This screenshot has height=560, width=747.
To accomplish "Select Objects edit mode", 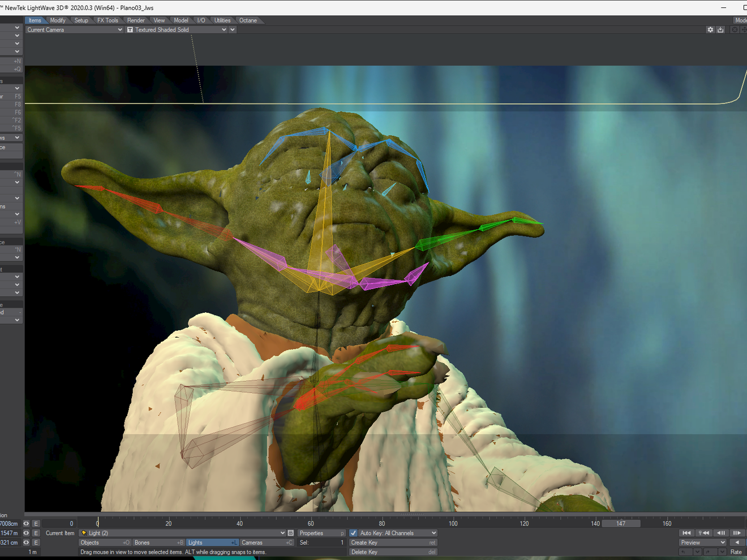I will [x=105, y=542].
